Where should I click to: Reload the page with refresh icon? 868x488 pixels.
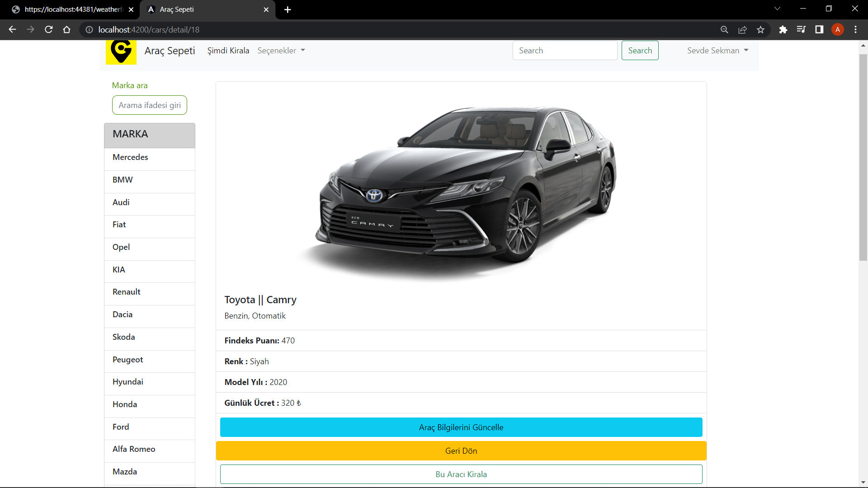(49, 30)
